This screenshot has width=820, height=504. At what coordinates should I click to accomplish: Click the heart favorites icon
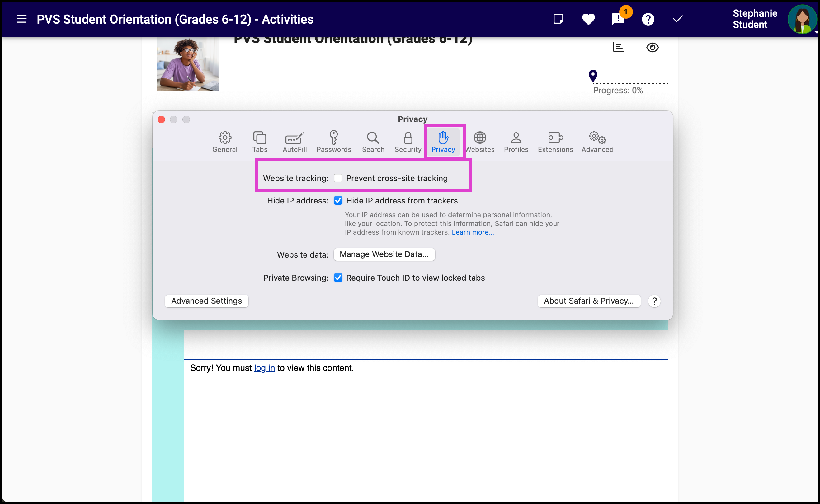click(588, 19)
